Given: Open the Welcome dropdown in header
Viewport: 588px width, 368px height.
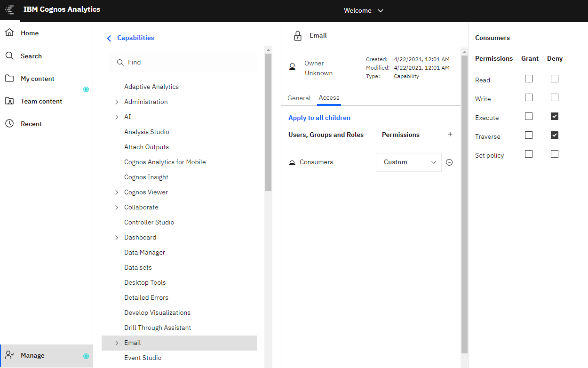Looking at the screenshot, I should 364,10.
